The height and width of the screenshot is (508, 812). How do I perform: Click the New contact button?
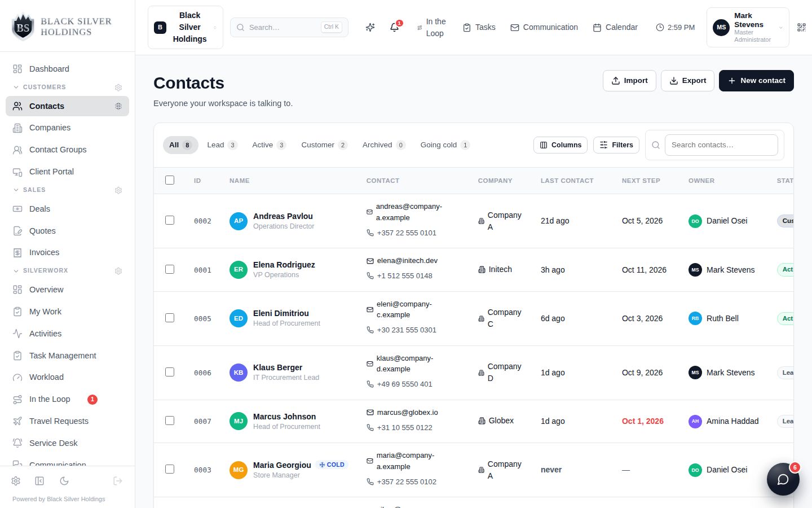[x=756, y=81]
